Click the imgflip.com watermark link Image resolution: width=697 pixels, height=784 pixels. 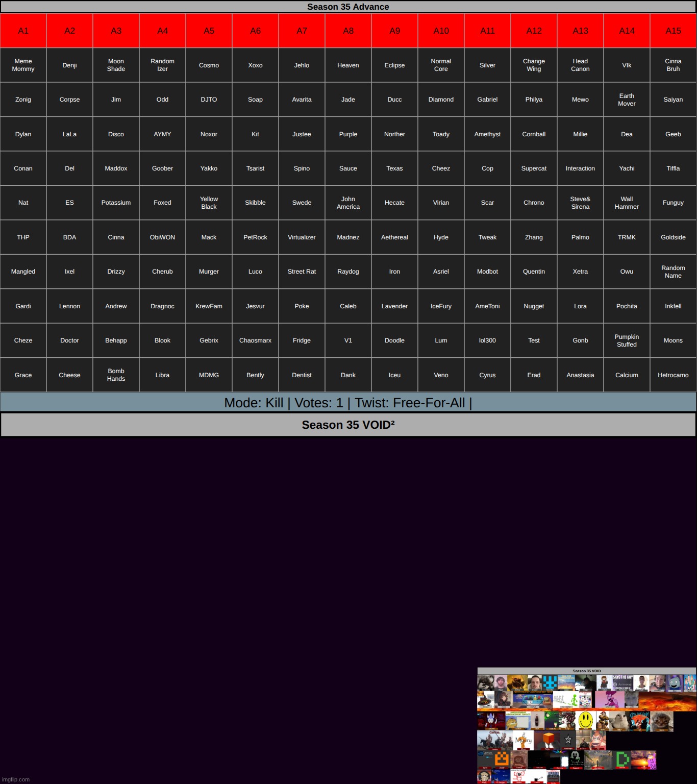(x=16, y=779)
